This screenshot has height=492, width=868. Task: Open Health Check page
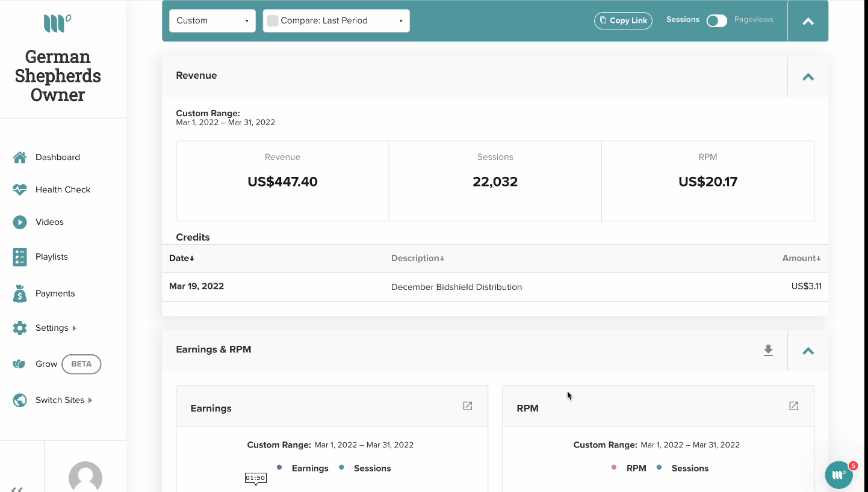63,189
